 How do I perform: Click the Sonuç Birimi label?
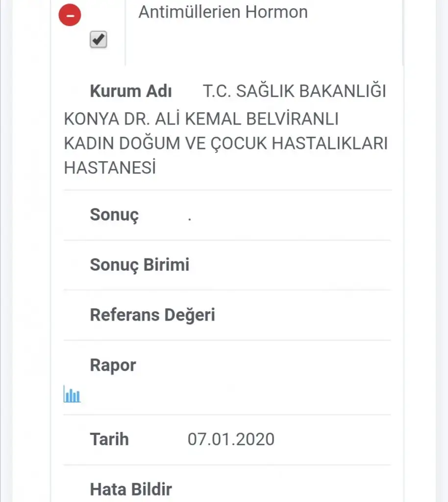click(139, 265)
